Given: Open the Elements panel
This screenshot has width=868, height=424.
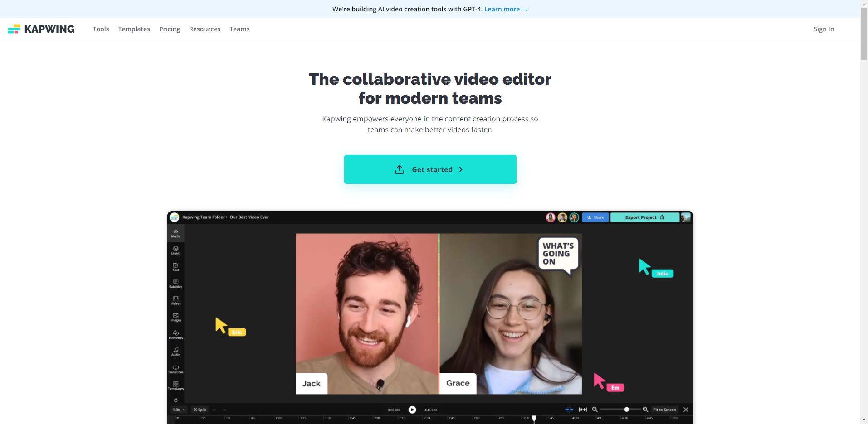Looking at the screenshot, I should pos(176,335).
